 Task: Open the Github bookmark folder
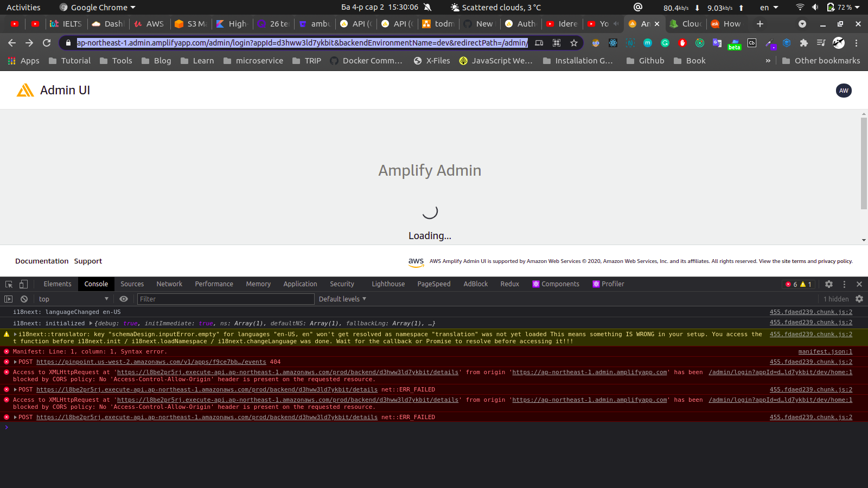click(646, 61)
